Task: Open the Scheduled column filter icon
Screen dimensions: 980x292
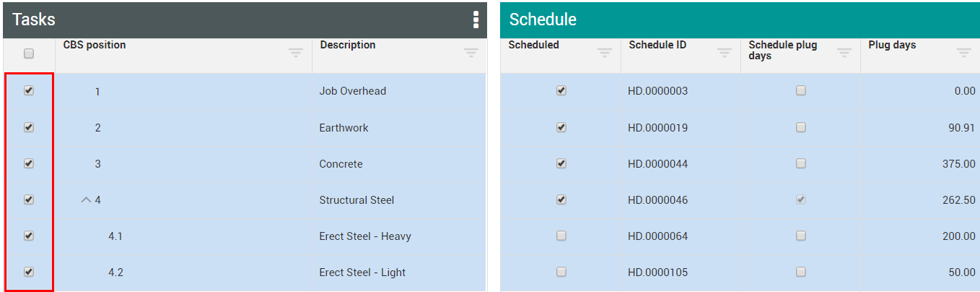Action: [605, 52]
